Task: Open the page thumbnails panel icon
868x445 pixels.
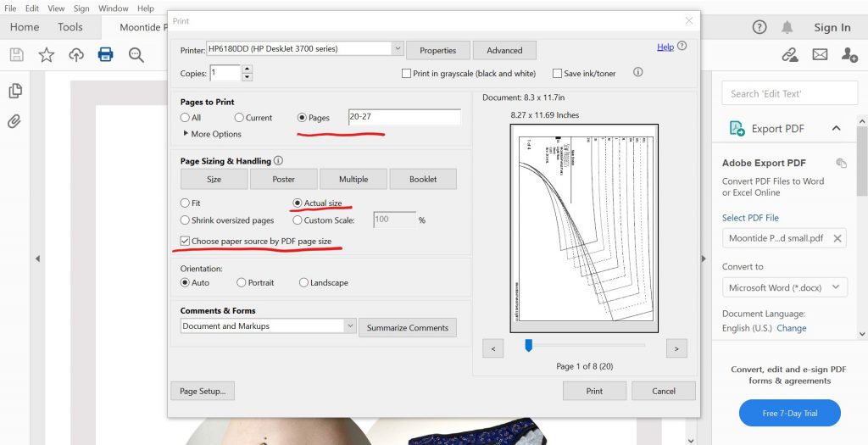Action: [x=15, y=91]
